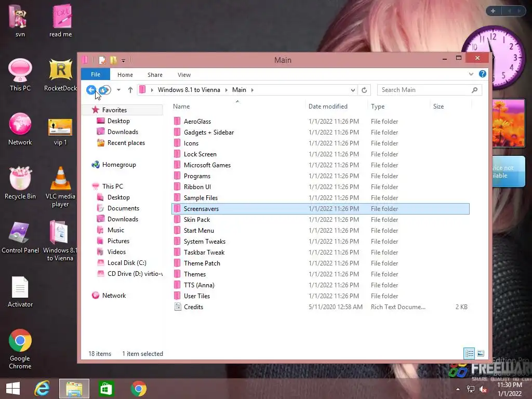This screenshot has height=399, width=532.
Task: Go back with the Back arrow
Action: (91, 90)
